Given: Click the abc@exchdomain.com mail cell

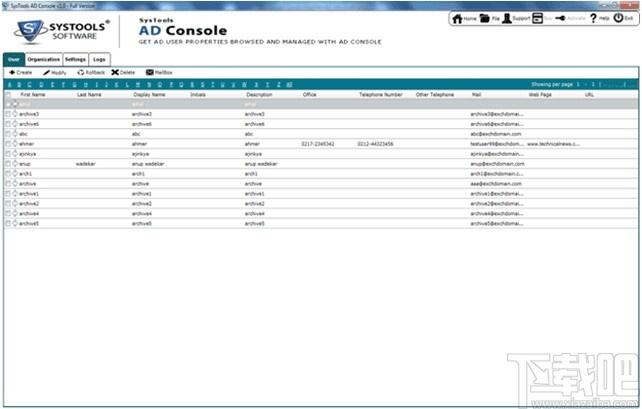Looking at the screenshot, I should point(496,134).
